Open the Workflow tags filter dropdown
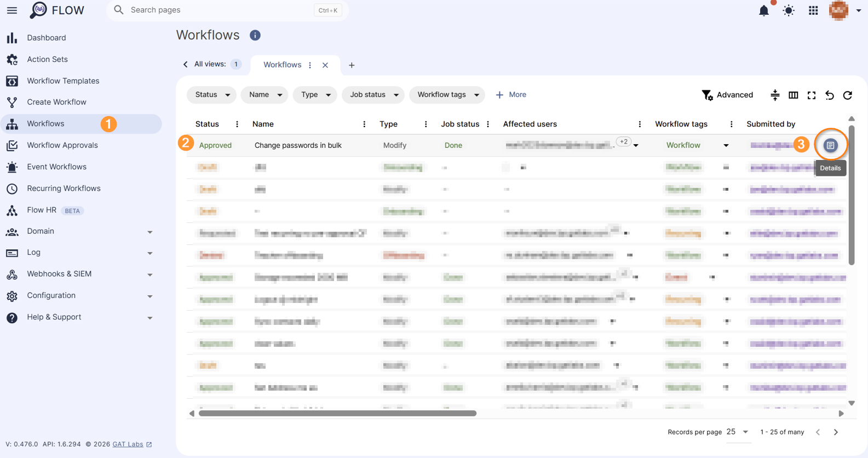Viewport: 868px width, 458px height. click(x=447, y=95)
